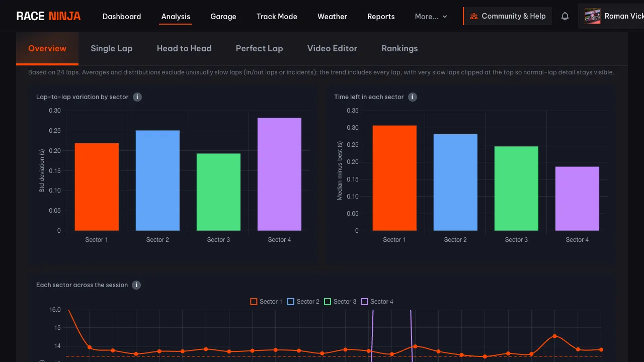Click the Community & Help people icon
644x362 pixels.
pyautogui.click(x=474, y=16)
